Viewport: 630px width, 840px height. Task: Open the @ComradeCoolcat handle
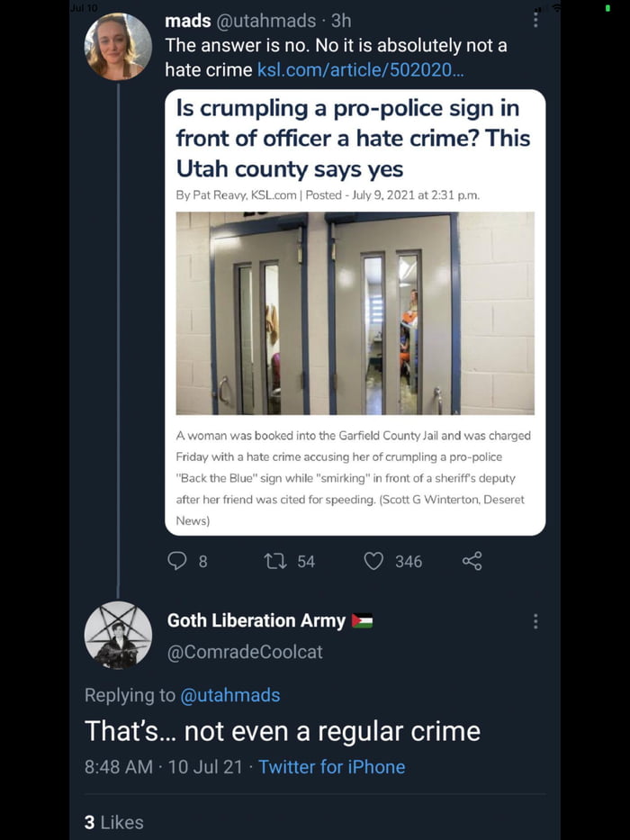pyautogui.click(x=245, y=651)
